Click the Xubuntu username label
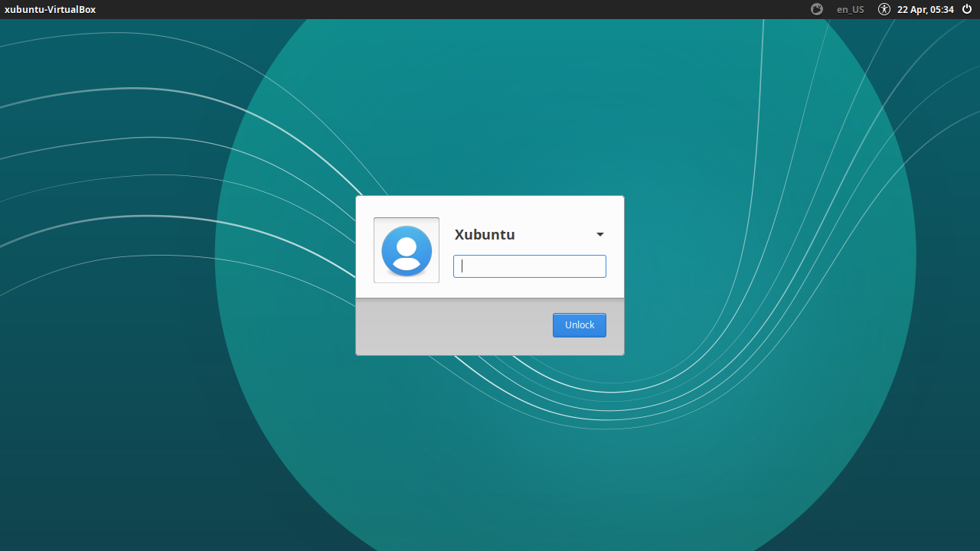980x551 pixels. click(485, 234)
